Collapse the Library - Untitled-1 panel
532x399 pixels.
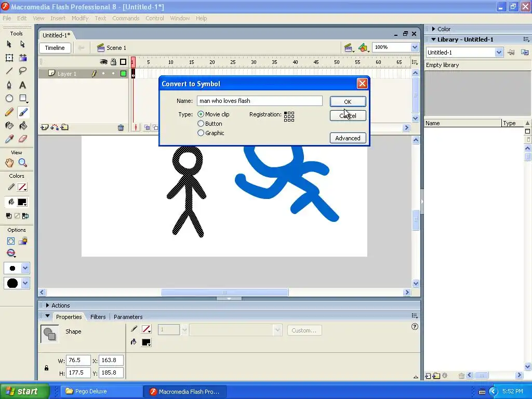433,39
